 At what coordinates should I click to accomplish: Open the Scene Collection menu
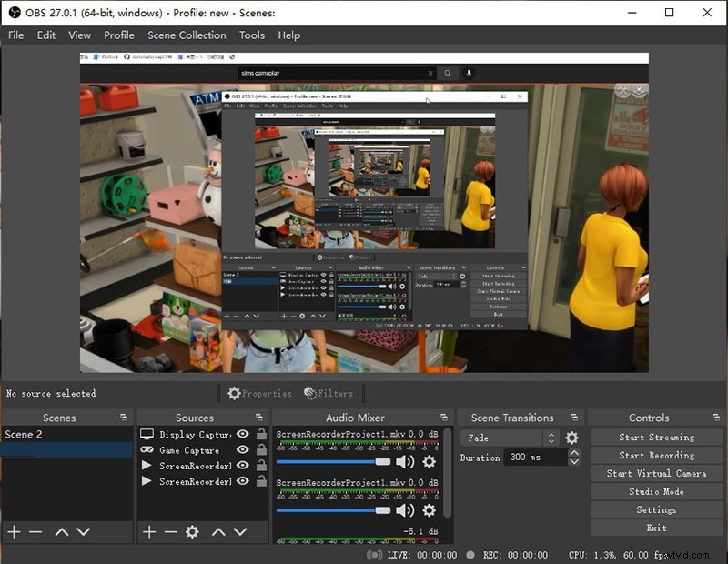pos(187,35)
